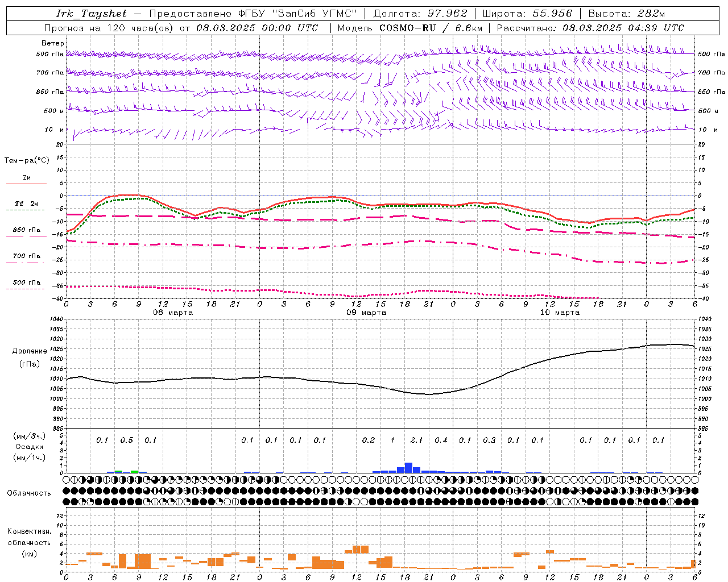Viewport: 728px width, 582px height.
Task: Click the Широта: 55.956 value
Action: 527,14
